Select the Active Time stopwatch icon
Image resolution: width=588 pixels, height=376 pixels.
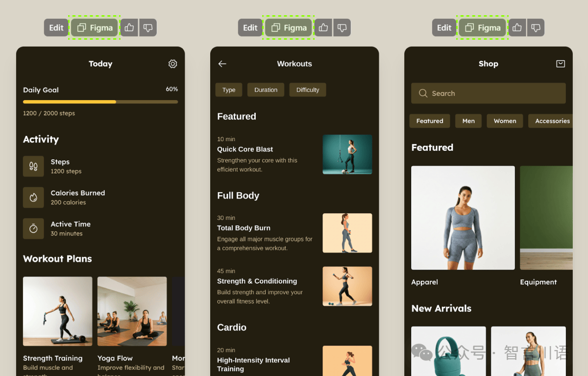pyautogui.click(x=33, y=228)
